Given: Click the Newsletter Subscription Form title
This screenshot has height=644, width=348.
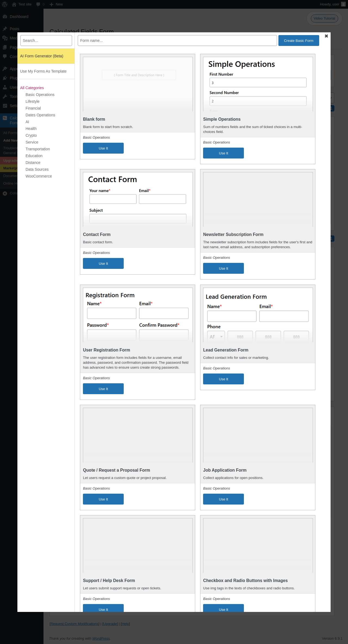Looking at the screenshot, I should pyautogui.click(x=233, y=234).
